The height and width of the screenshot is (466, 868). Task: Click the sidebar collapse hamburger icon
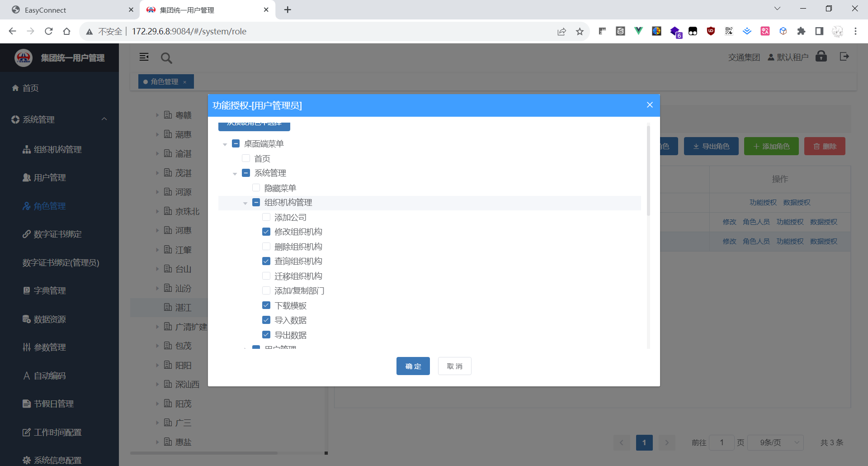(x=144, y=57)
